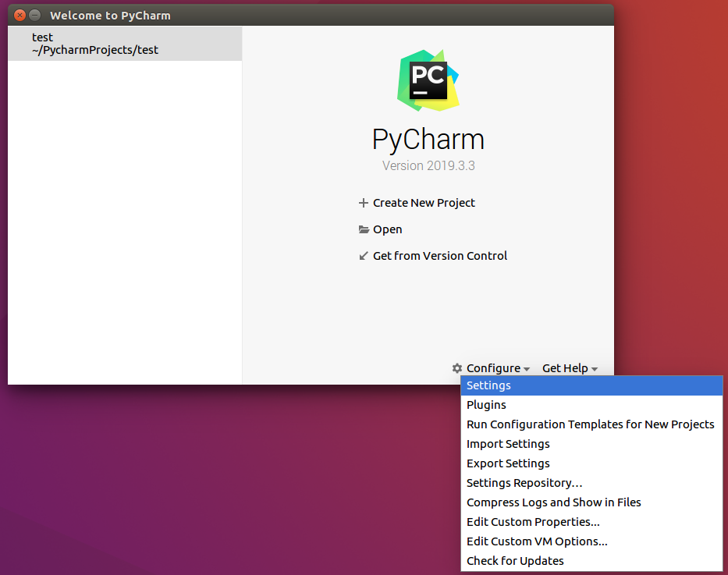Screen dimensions: 728x575
Task: Click the Get Help label
Action: coord(565,368)
